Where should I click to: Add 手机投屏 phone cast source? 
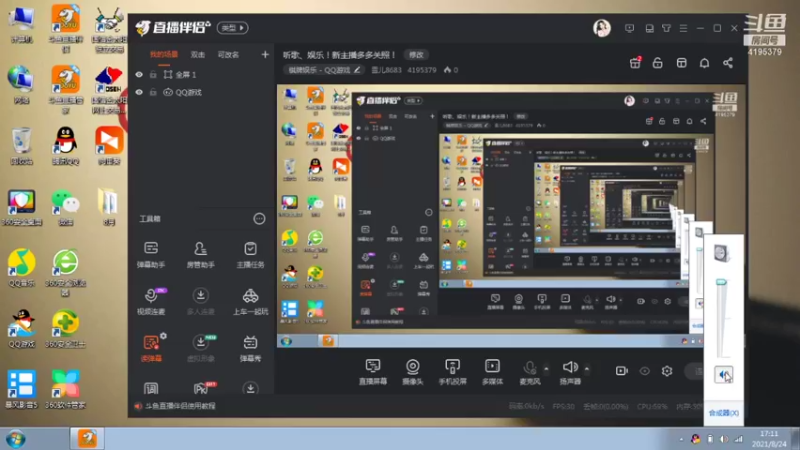click(453, 371)
